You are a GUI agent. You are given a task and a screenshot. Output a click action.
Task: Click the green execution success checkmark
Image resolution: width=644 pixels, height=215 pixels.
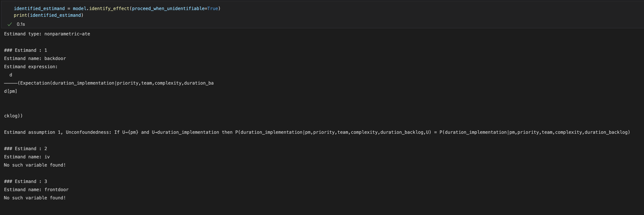pyautogui.click(x=9, y=24)
